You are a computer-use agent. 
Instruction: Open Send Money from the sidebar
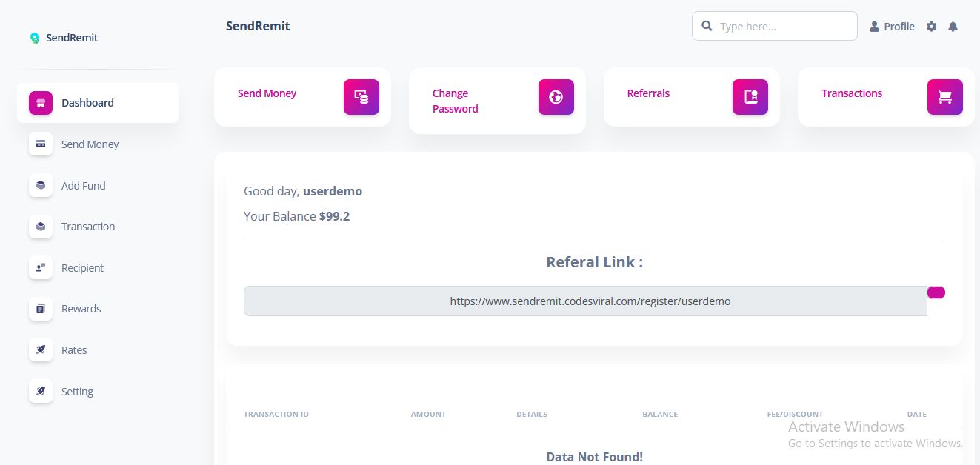click(98, 144)
